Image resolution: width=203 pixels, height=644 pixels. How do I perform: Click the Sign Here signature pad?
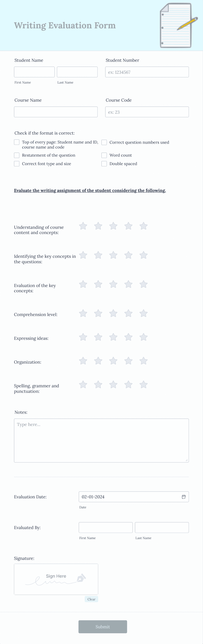coord(56,579)
